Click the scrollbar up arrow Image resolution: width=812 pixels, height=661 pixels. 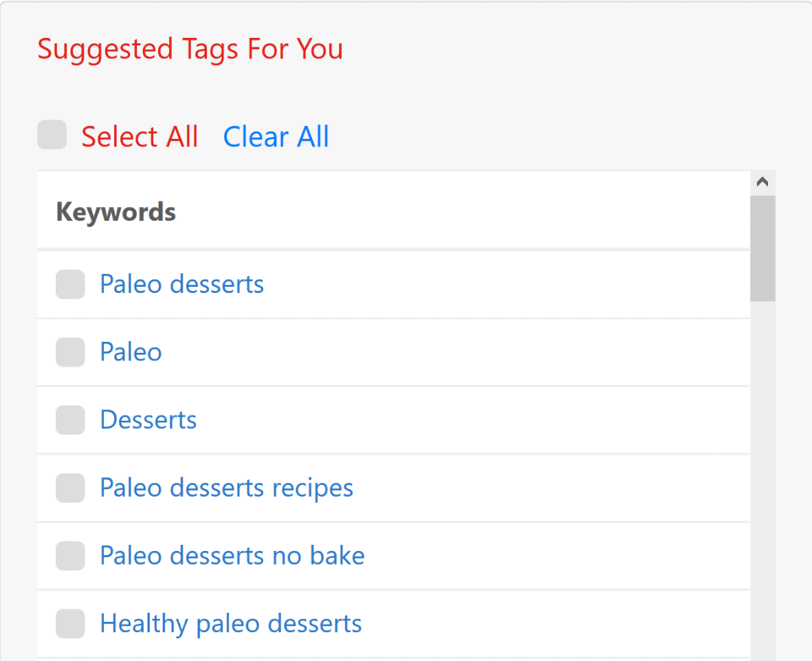(762, 180)
